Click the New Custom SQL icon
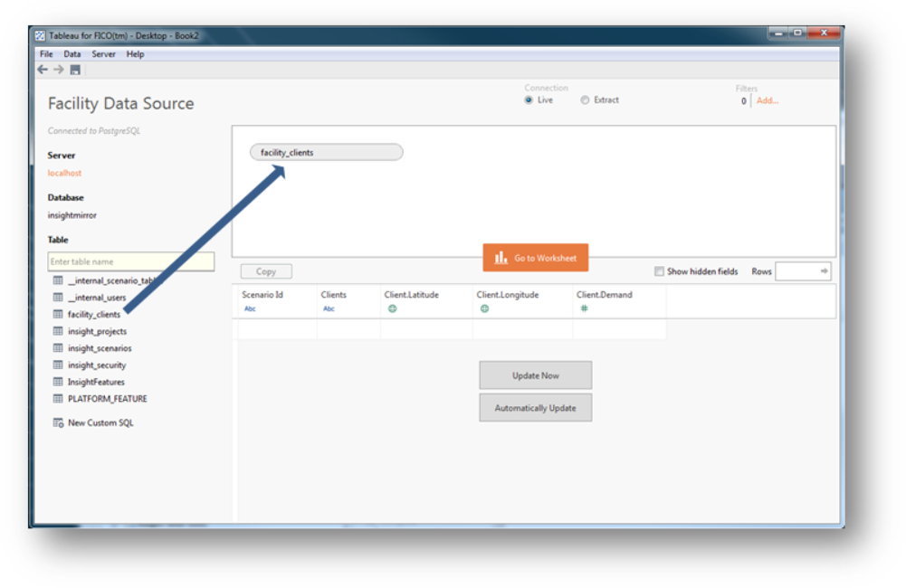Screen dimensions: 906x588 [x=58, y=422]
